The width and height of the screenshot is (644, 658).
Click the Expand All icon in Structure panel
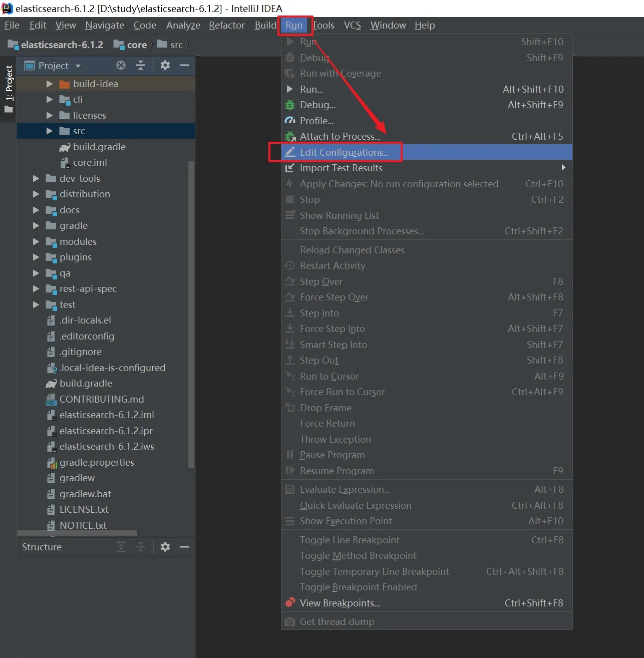tap(121, 547)
